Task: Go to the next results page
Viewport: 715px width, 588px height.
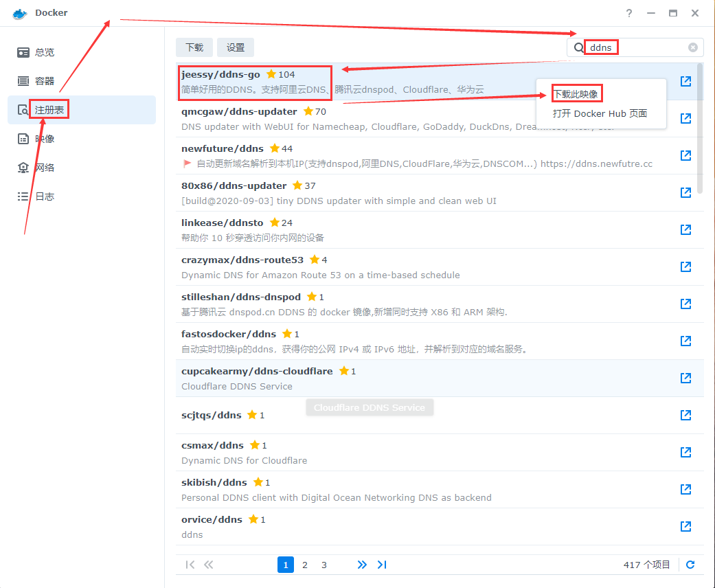Action: [x=361, y=565]
